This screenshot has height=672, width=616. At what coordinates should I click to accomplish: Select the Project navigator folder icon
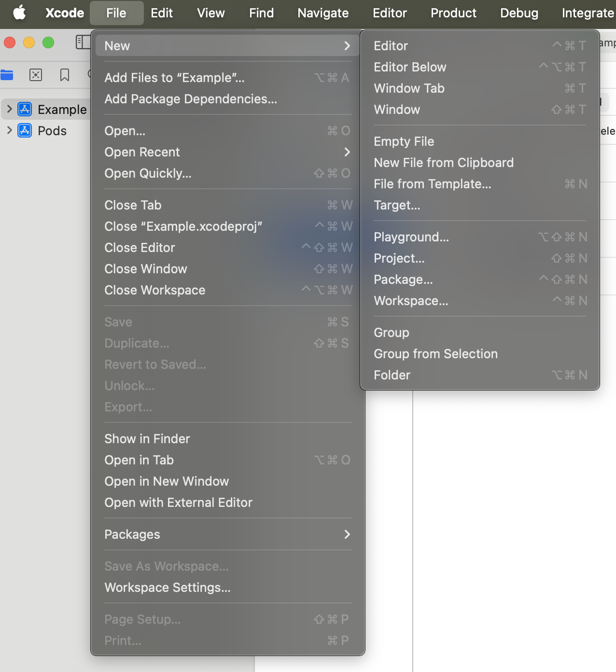(7, 75)
